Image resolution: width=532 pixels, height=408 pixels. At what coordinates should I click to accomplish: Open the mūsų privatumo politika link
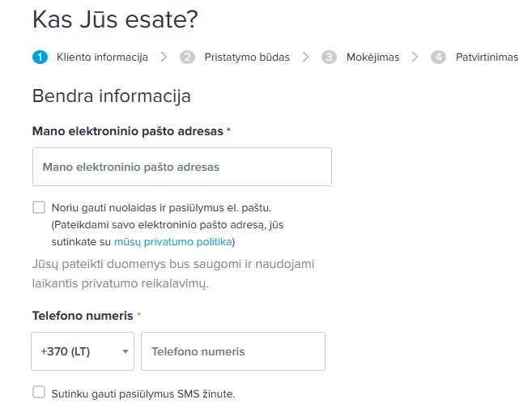[x=172, y=241]
